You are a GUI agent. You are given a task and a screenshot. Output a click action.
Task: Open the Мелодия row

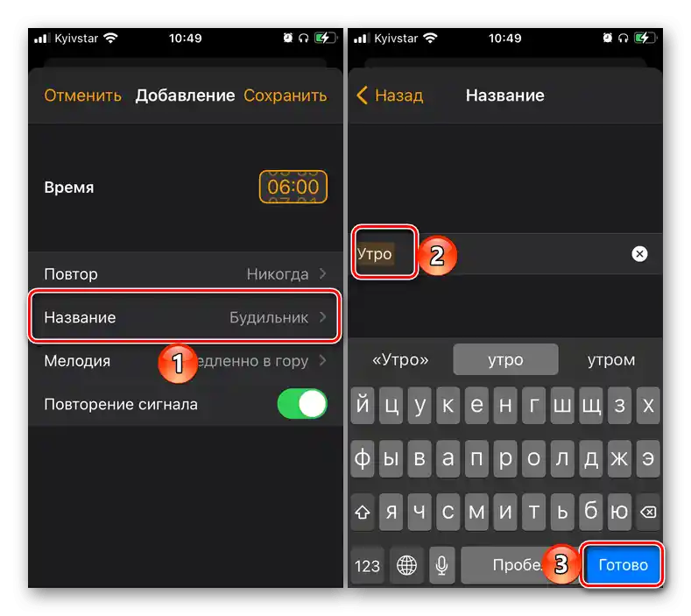(186, 361)
